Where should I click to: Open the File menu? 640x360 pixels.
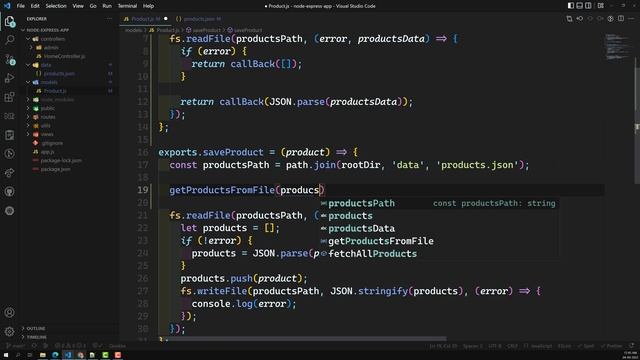[x=20, y=6]
